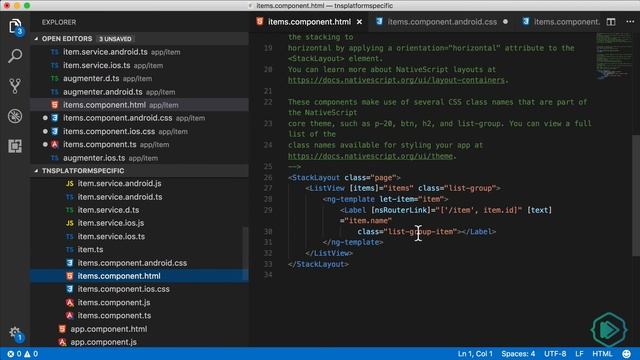The image size is (640, 360).
Task: Open the editor More Actions ellipsis
Action: point(630,22)
